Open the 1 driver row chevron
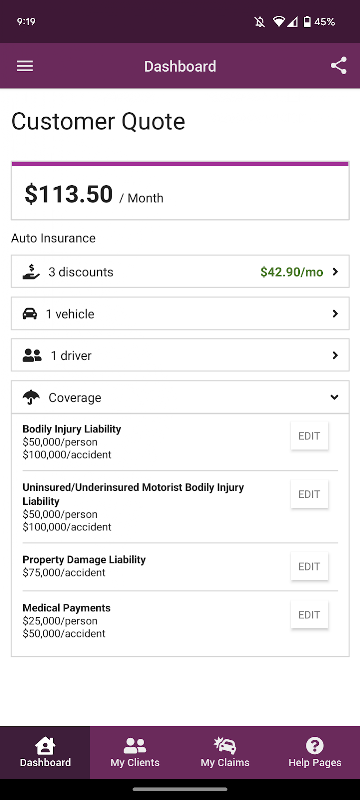 coord(335,356)
